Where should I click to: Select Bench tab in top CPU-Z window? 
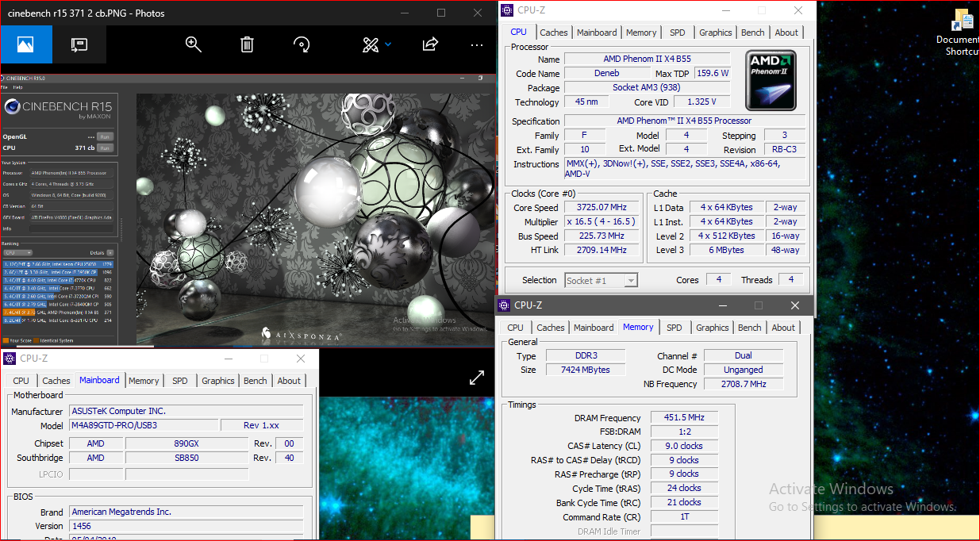tap(753, 33)
